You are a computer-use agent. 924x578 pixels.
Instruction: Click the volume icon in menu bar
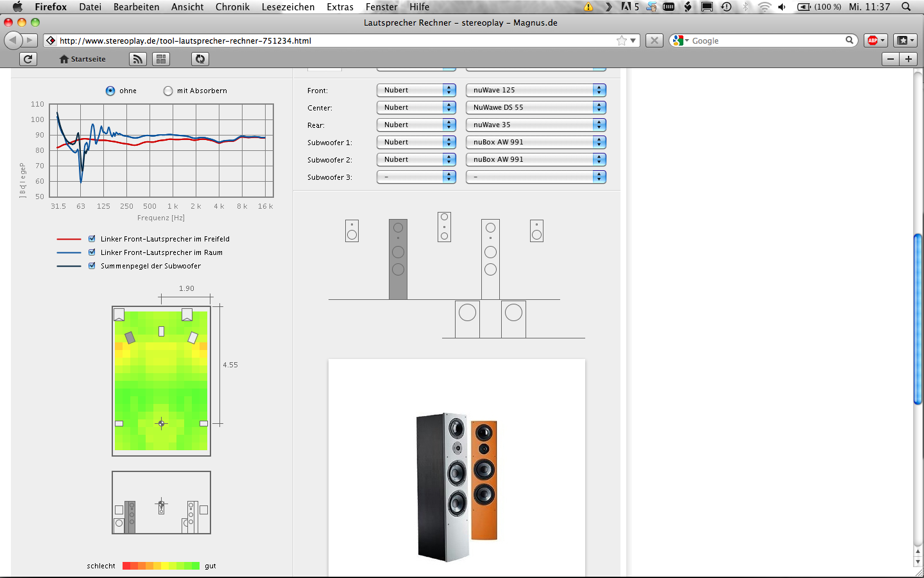(782, 7)
